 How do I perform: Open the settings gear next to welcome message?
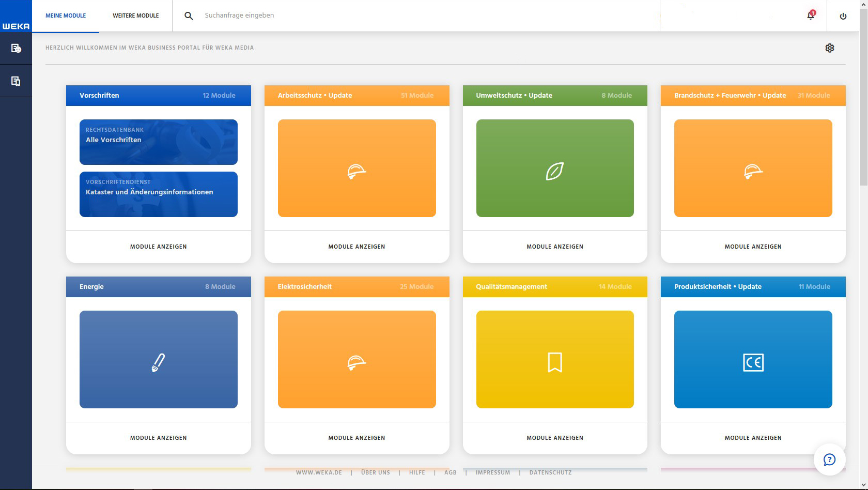tap(830, 48)
